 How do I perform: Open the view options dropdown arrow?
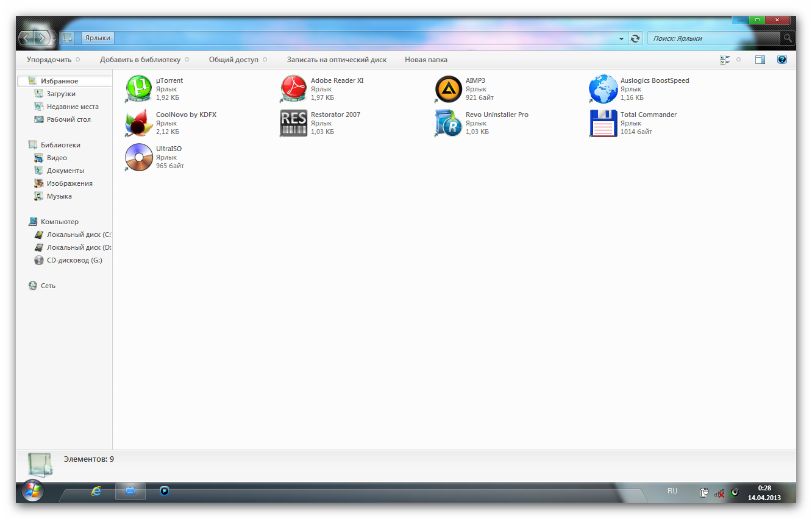coord(739,60)
